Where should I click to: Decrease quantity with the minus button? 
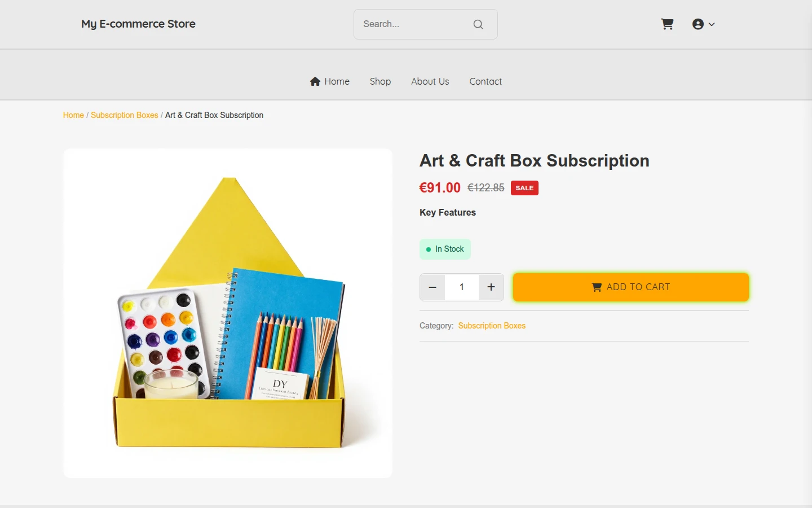[433, 287]
